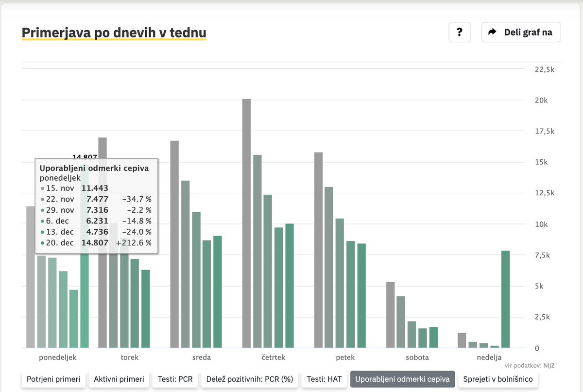The height and width of the screenshot is (392, 583).
Task: Click the +212.6 % change value
Action: (x=134, y=242)
